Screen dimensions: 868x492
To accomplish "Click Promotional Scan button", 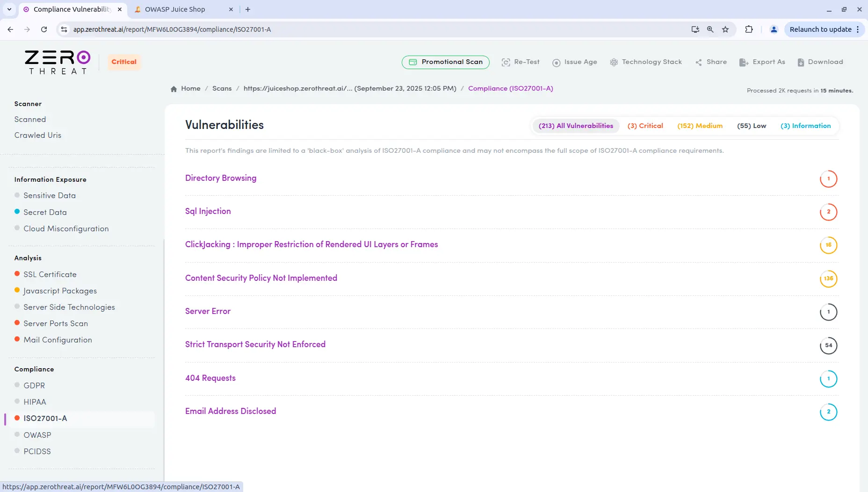I will tap(445, 62).
